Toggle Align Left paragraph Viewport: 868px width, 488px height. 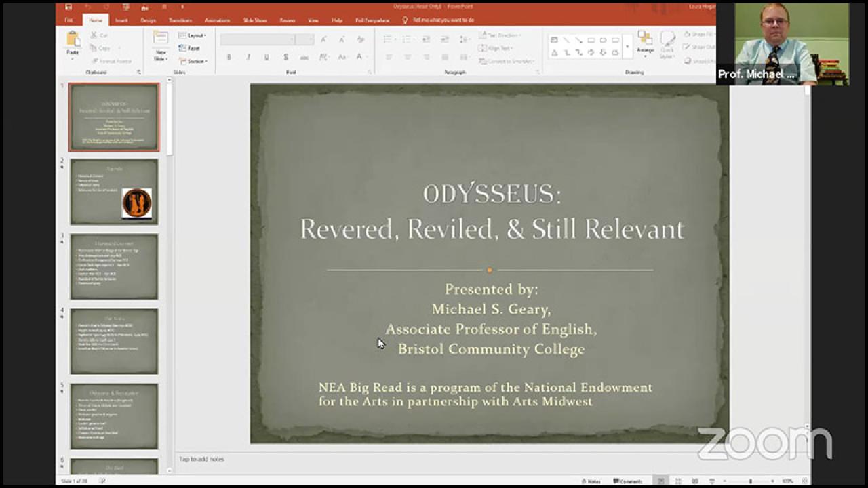pyautogui.click(x=389, y=57)
